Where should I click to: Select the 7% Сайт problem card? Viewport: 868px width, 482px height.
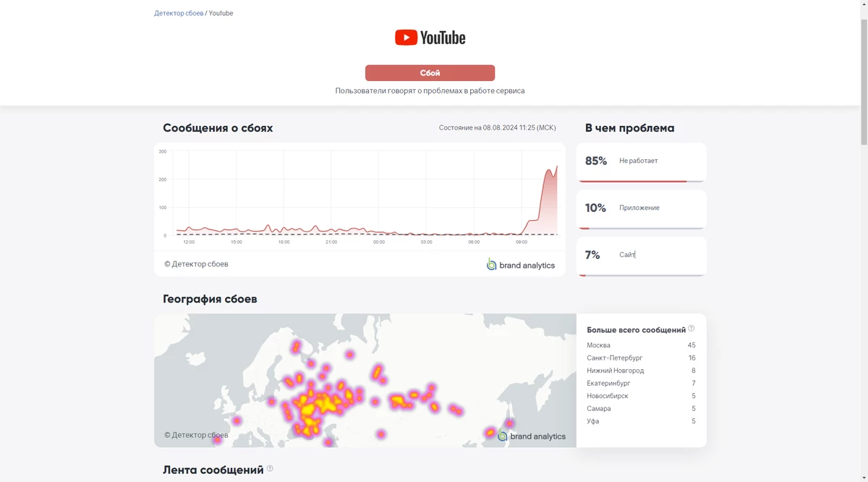pos(641,256)
